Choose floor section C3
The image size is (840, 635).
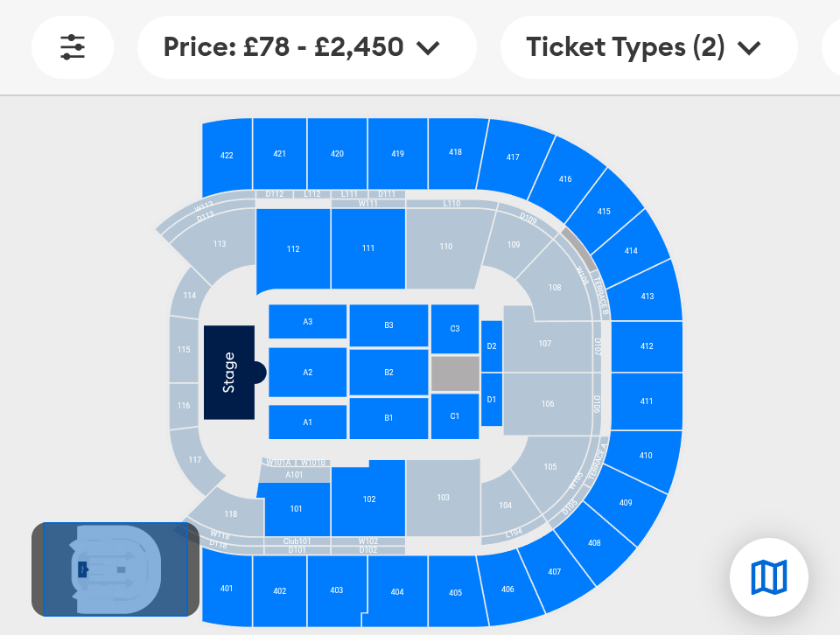pos(455,329)
